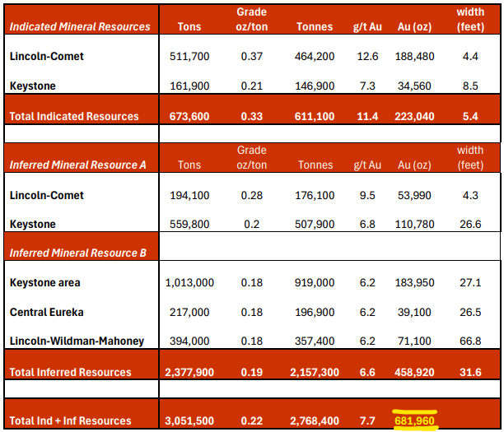
Task: Select the Total Inferred Resources row label
Action: pos(71,372)
